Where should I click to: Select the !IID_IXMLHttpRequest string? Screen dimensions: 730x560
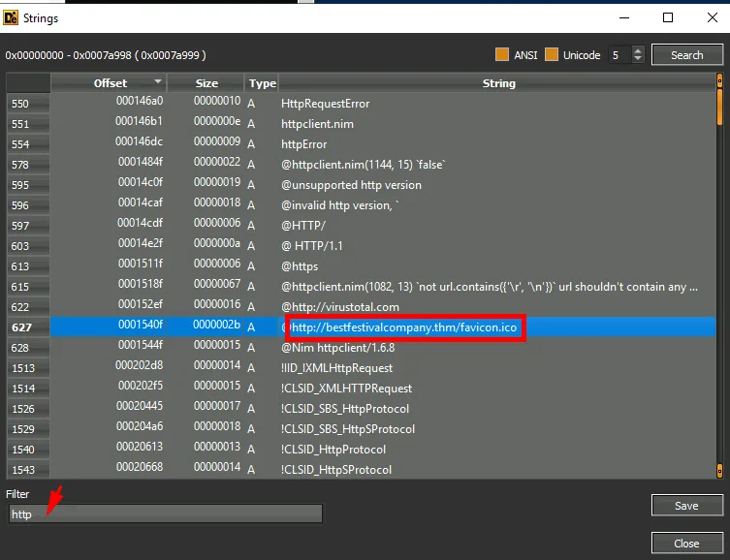(336, 368)
